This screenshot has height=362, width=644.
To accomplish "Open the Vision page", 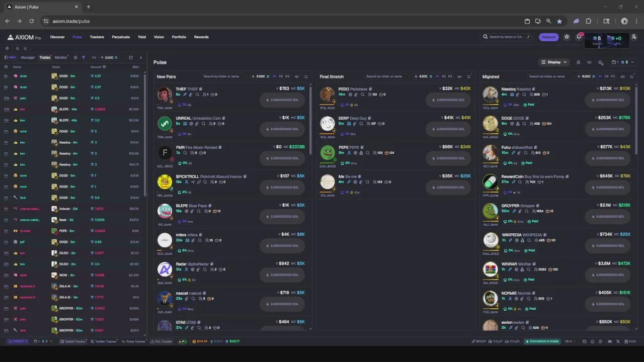I will (159, 37).
